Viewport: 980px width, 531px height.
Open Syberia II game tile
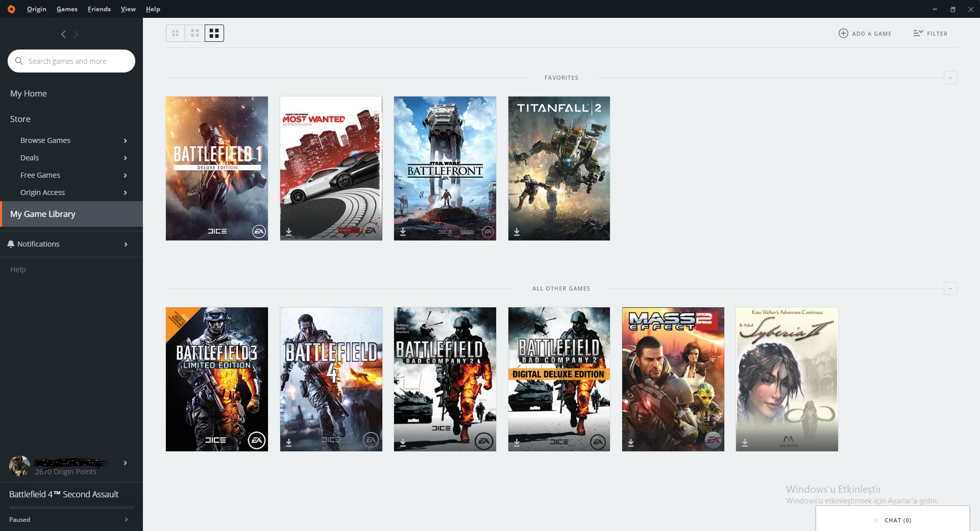787,379
